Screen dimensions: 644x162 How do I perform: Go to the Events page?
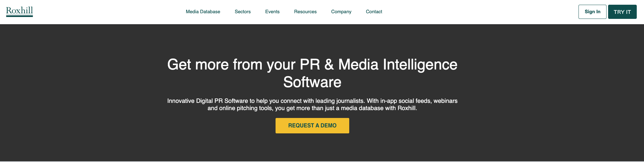[x=272, y=12]
